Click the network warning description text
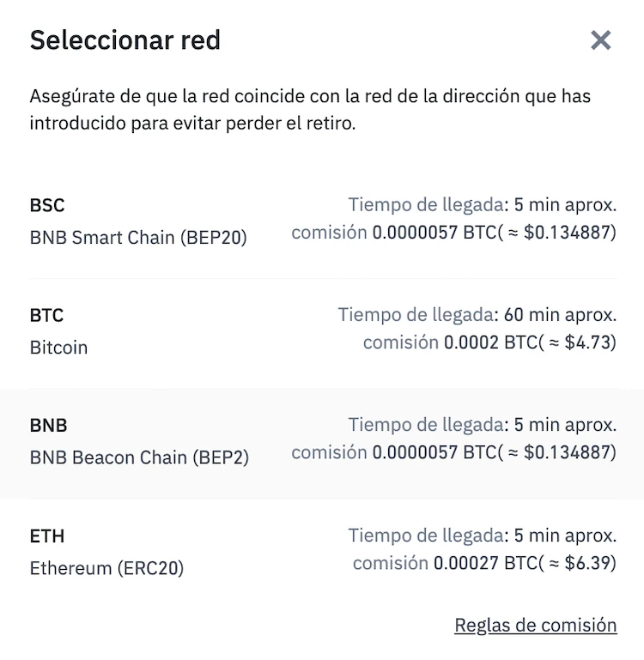Screen dimensions: 644x660 tap(310, 109)
